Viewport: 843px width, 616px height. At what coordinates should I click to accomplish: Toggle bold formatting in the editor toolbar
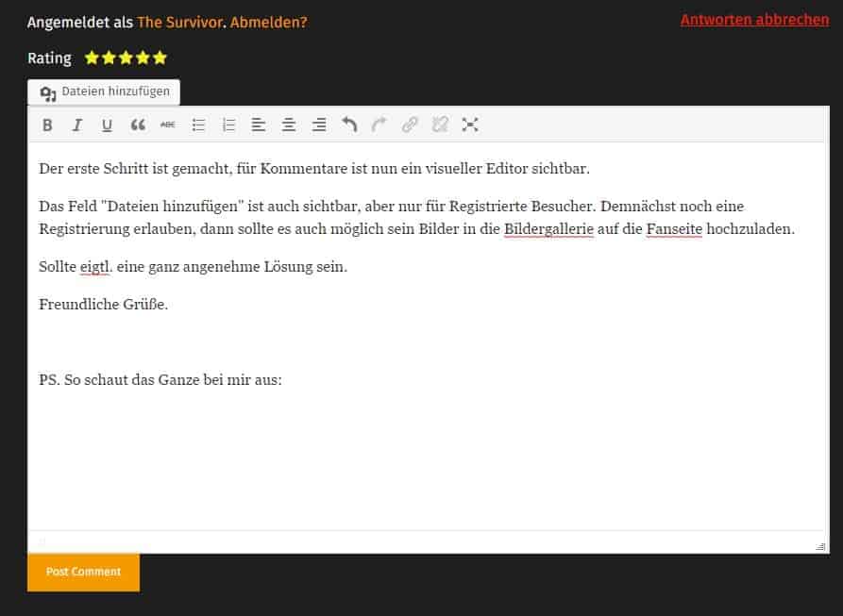coord(47,125)
